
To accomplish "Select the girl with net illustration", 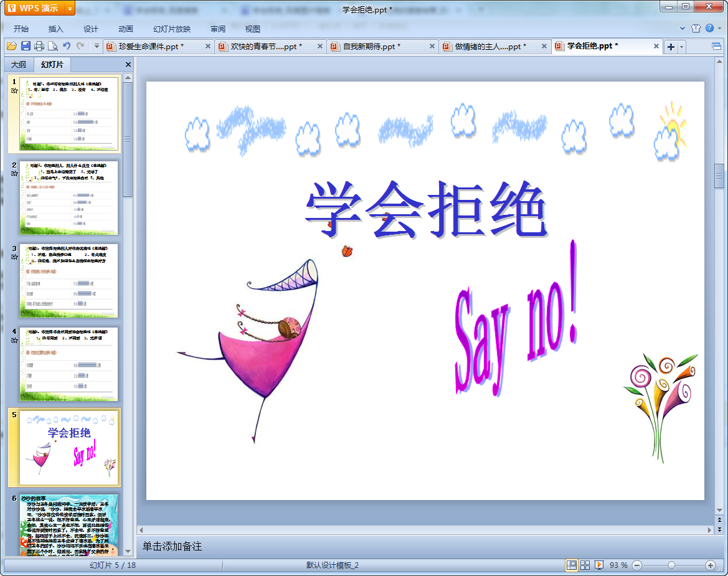I will [x=248, y=351].
